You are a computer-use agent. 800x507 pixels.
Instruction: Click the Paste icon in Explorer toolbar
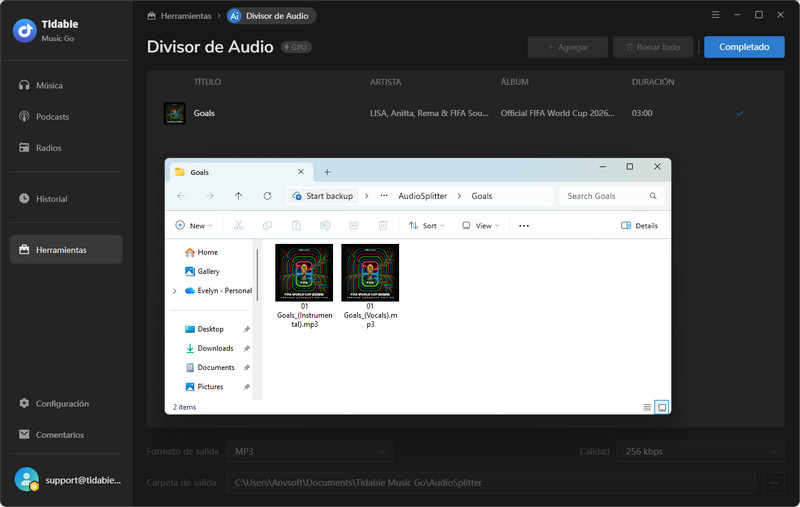296,225
